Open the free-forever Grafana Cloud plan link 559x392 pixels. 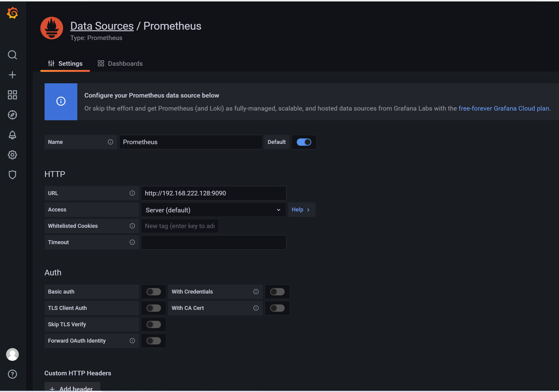[x=504, y=108]
